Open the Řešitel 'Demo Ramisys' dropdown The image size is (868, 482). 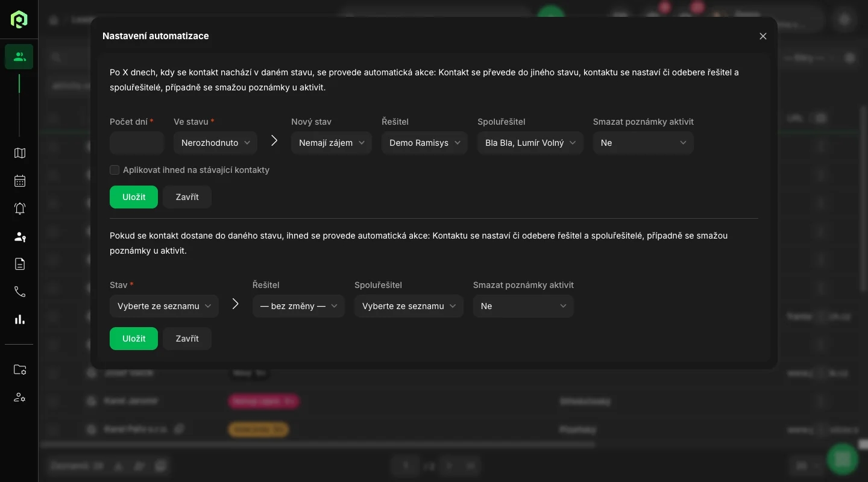point(424,143)
